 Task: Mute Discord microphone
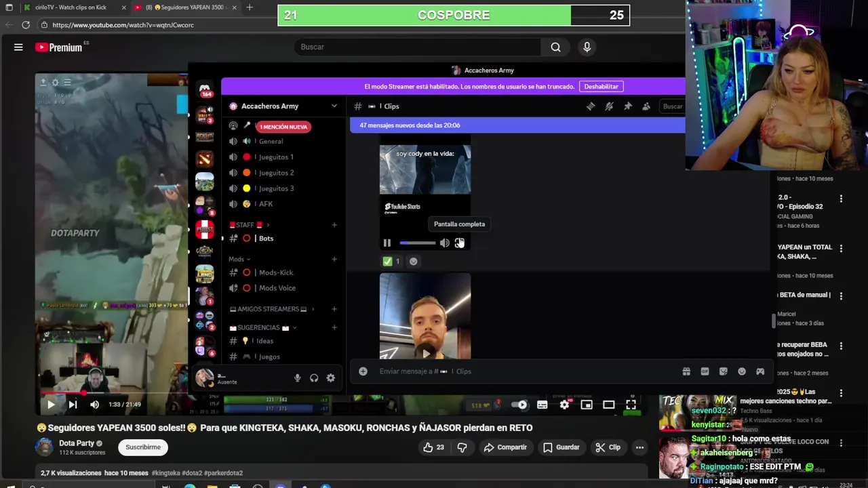297,378
